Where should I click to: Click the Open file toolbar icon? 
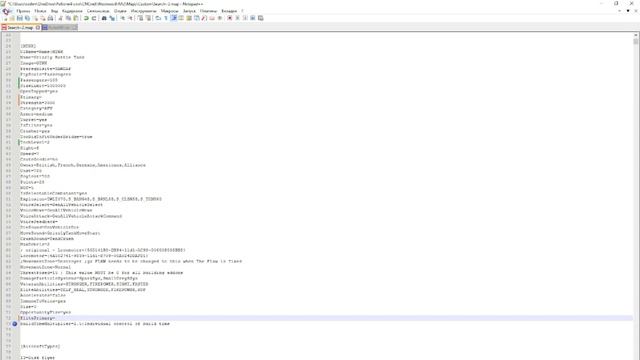point(12,18)
